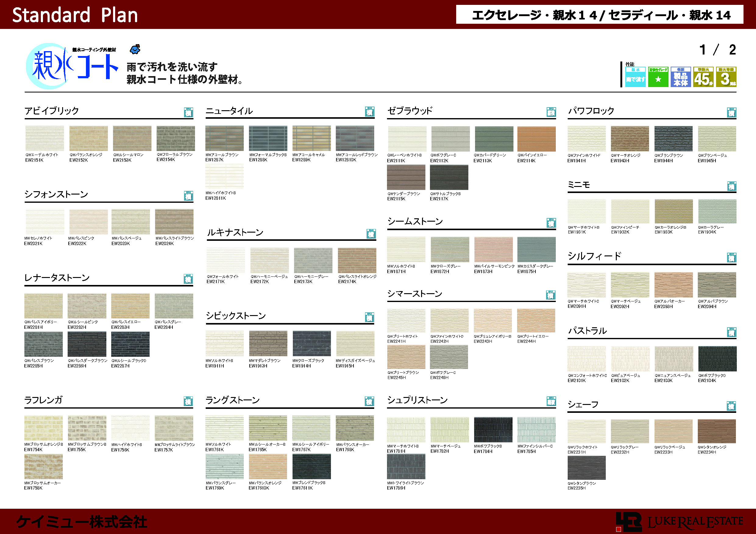Click the fire-resistance grade 3 badge
This screenshot has height=534, width=756.
pos(726,77)
